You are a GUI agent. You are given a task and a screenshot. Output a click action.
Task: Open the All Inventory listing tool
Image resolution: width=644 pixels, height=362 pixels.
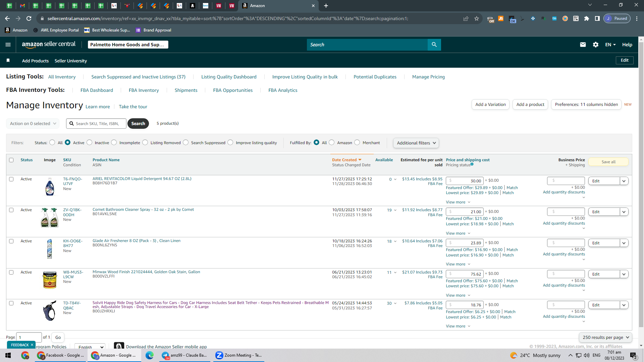(62, 77)
